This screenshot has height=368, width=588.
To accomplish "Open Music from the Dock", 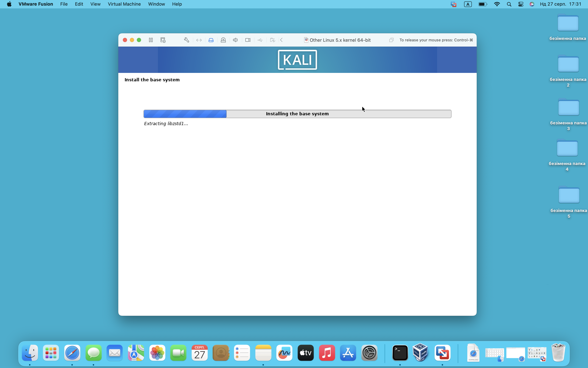I will tap(327, 353).
